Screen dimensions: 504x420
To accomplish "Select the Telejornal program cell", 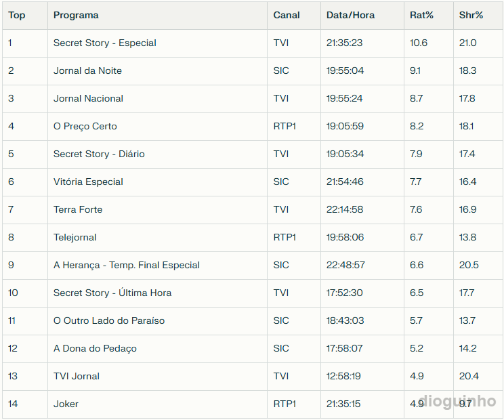I will 75,237.
